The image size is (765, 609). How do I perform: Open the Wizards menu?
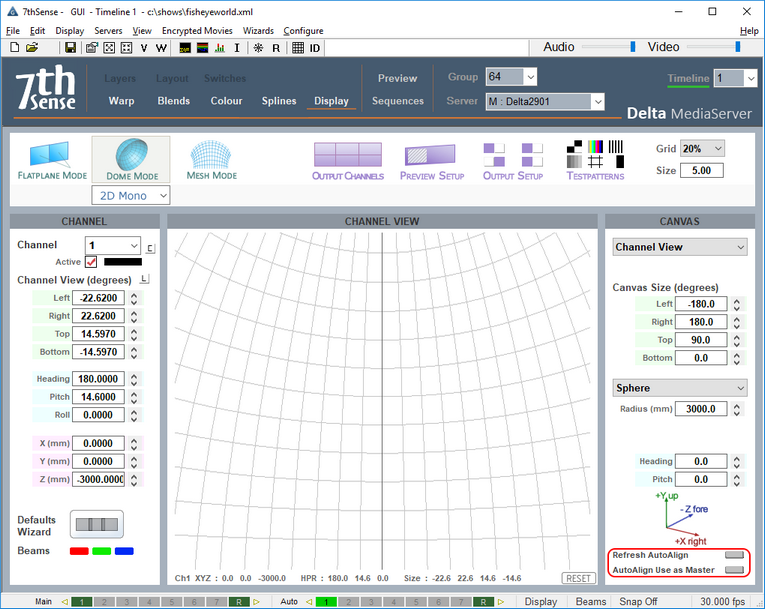(x=258, y=31)
